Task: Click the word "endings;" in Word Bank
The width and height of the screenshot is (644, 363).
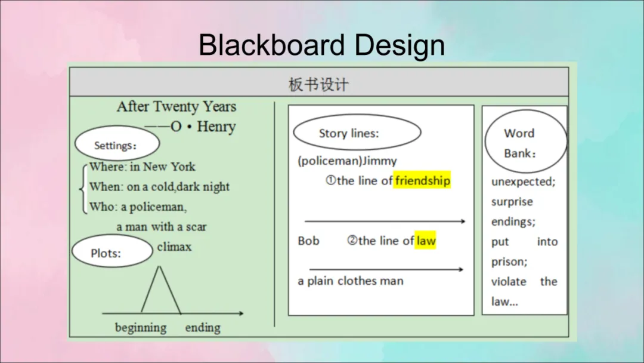Action: [x=513, y=222]
